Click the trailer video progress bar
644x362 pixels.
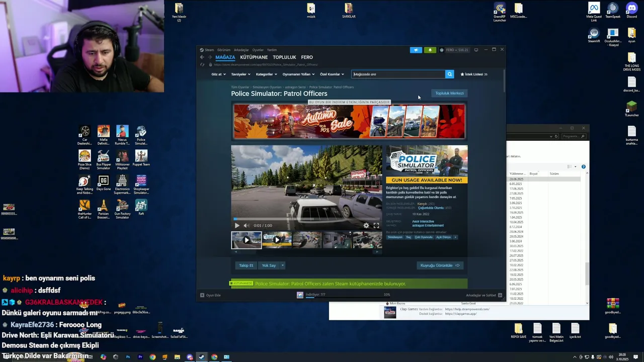[306, 219]
